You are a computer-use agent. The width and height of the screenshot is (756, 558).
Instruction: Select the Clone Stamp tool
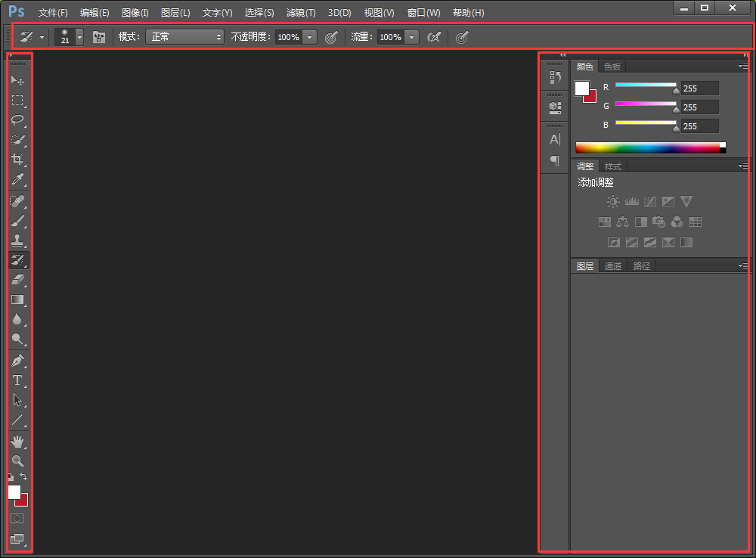(18, 240)
